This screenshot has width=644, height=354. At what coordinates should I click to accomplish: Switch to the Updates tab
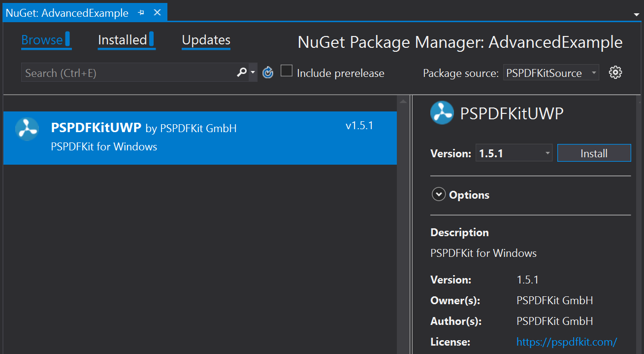click(x=206, y=40)
